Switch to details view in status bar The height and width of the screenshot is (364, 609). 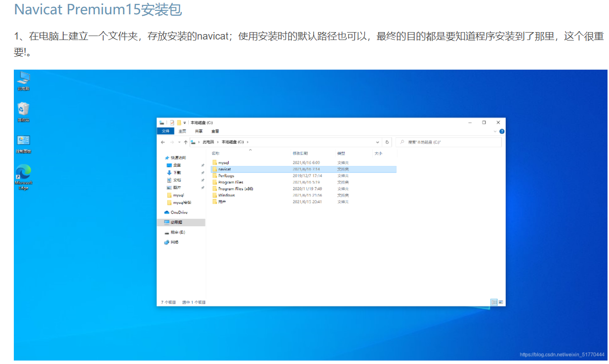(493, 302)
